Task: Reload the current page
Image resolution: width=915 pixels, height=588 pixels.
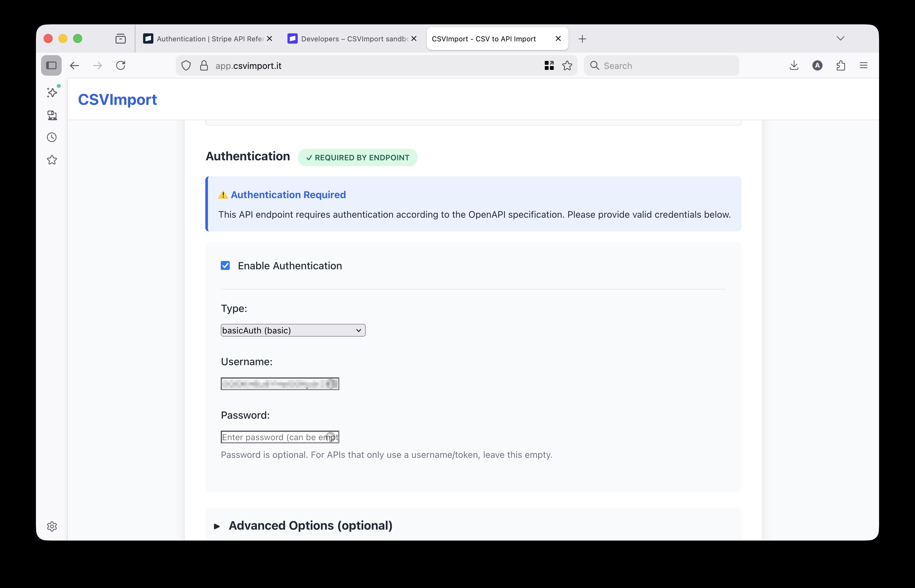Action: click(x=121, y=65)
